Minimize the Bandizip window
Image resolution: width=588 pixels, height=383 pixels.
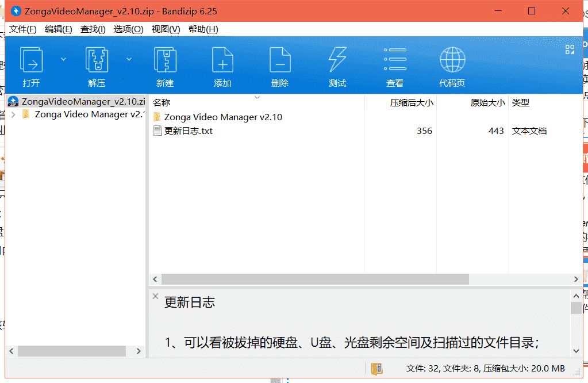[498, 12]
